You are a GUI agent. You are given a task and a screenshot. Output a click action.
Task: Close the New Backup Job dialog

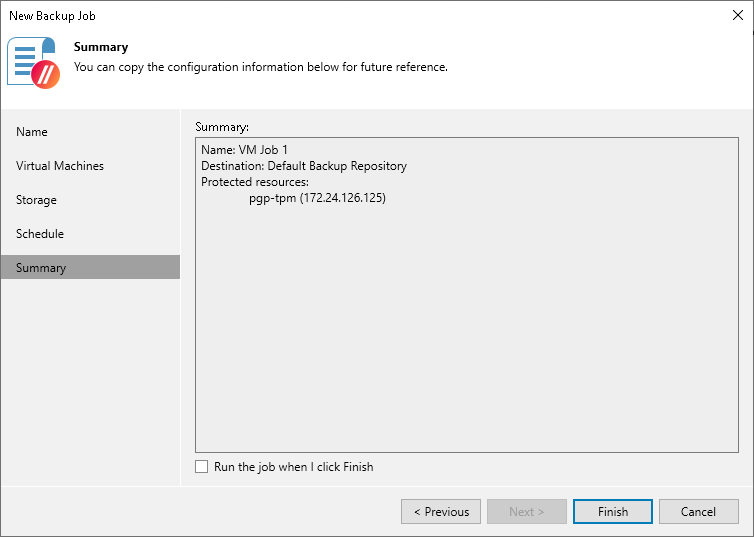tap(738, 15)
